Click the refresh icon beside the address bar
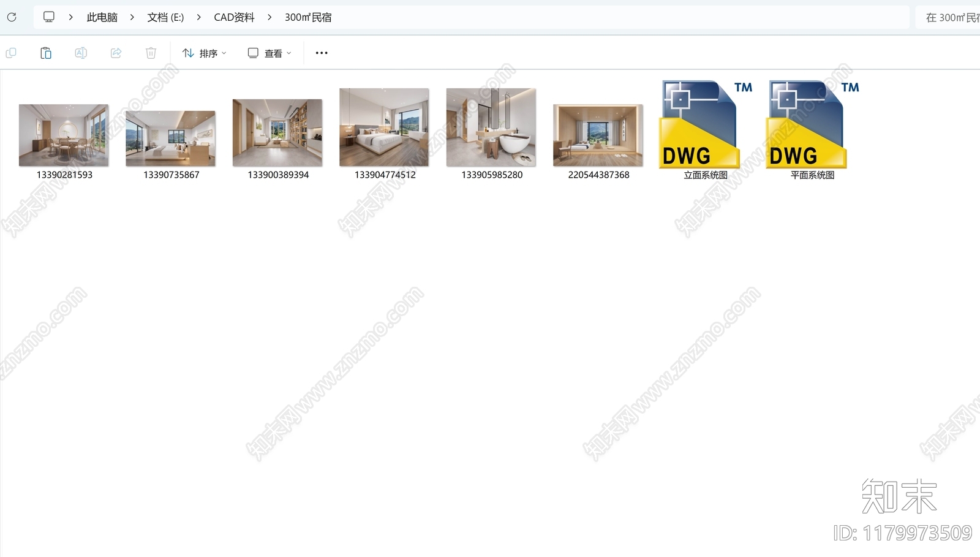This screenshot has height=557, width=980. click(x=12, y=17)
